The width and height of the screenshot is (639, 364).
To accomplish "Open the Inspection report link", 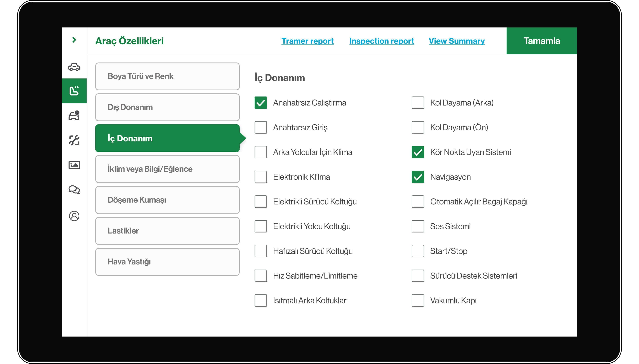I will pos(381,41).
